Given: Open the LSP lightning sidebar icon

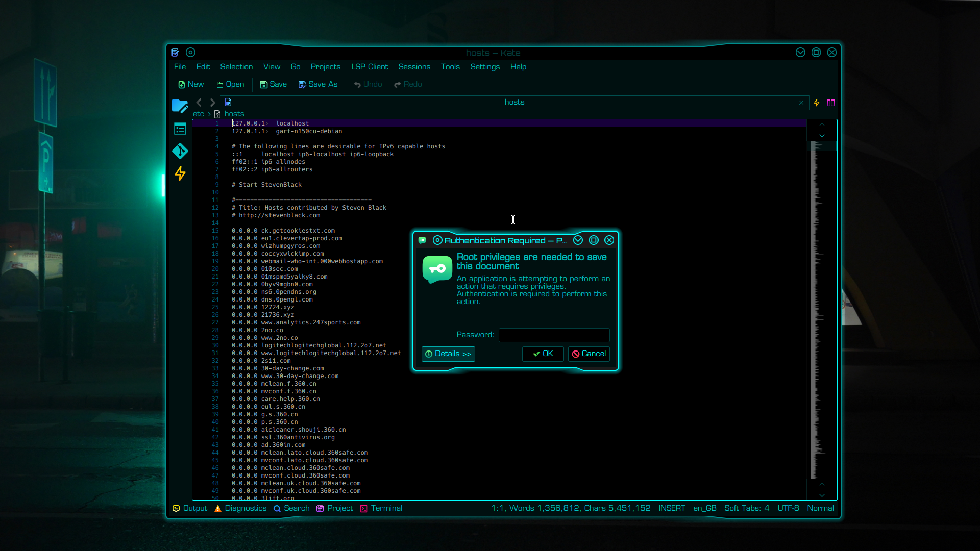Looking at the screenshot, I should (180, 173).
